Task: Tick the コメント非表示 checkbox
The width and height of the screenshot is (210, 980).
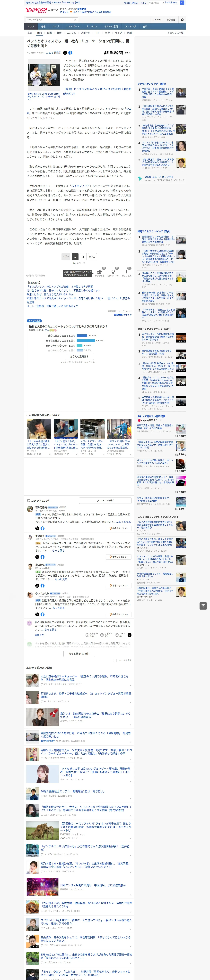Action: click(115, 660)
